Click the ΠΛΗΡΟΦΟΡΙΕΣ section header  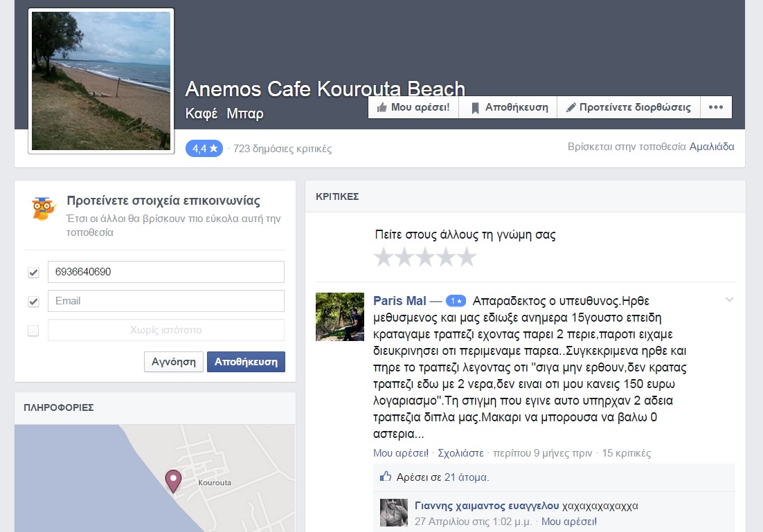[59, 407]
